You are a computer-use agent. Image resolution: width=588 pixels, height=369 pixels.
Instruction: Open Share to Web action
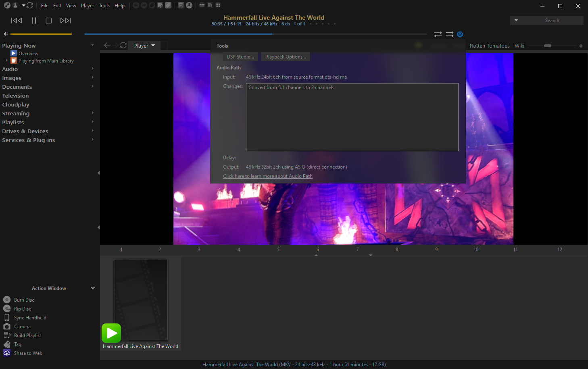pyautogui.click(x=28, y=353)
